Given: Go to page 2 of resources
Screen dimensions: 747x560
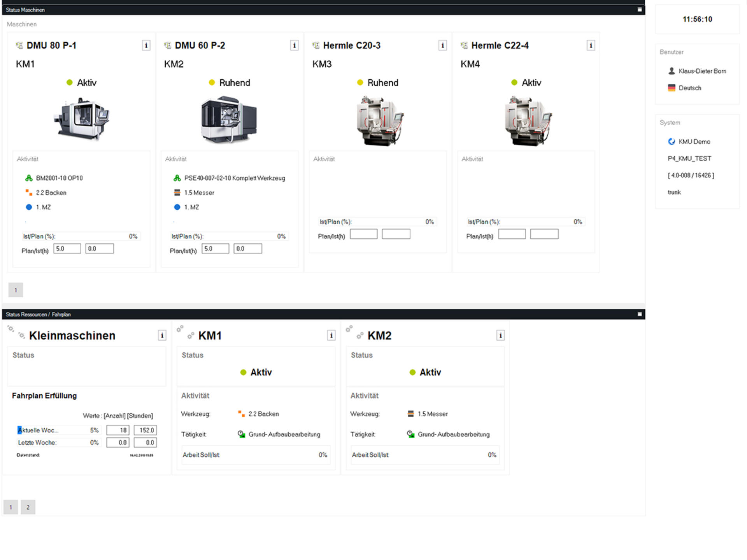Looking at the screenshot, I should (28, 507).
